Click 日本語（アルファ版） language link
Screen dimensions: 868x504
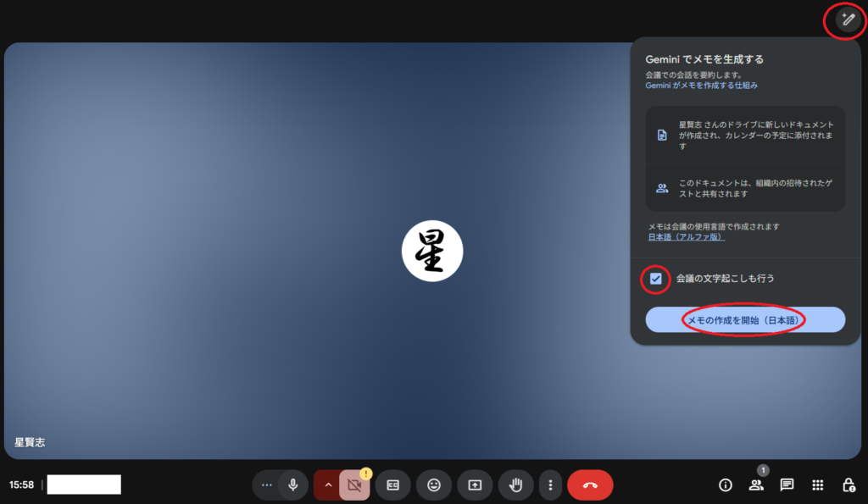coord(687,237)
